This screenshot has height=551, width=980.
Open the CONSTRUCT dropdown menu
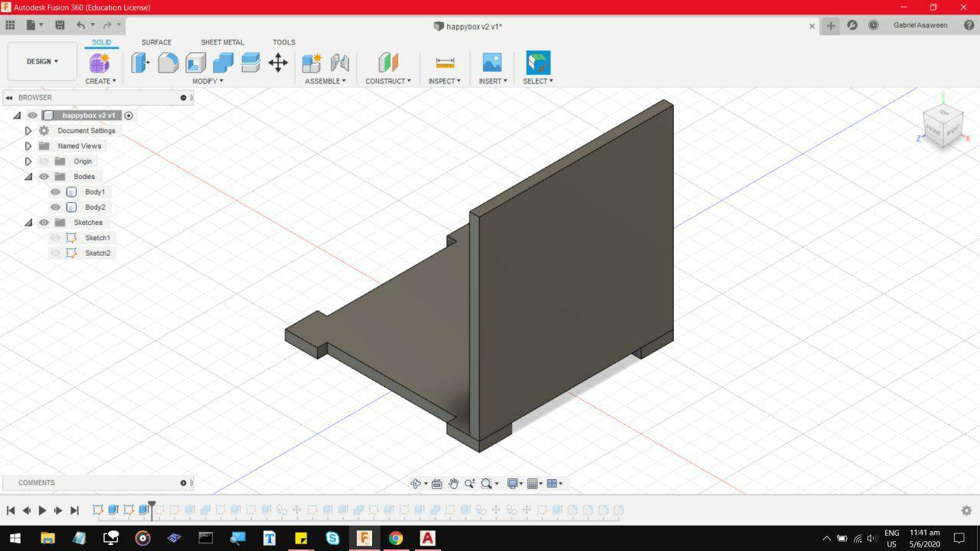coord(388,81)
